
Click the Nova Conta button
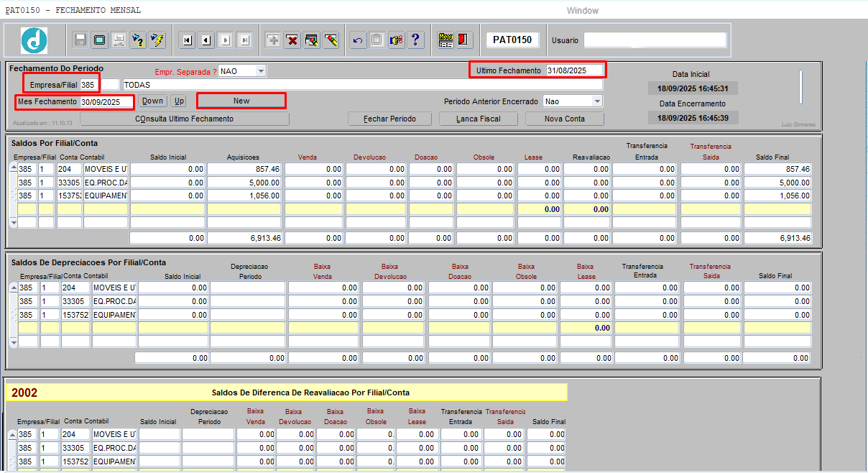click(564, 119)
